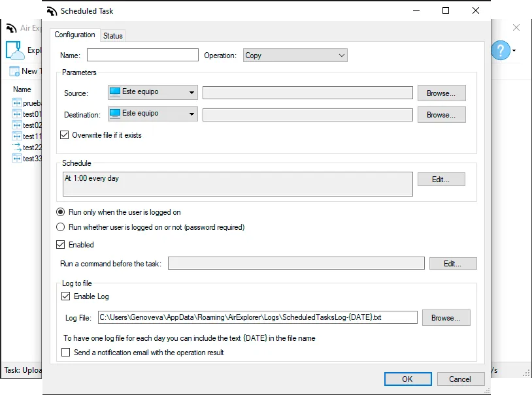Click the Name column header in task list

(x=22, y=89)
